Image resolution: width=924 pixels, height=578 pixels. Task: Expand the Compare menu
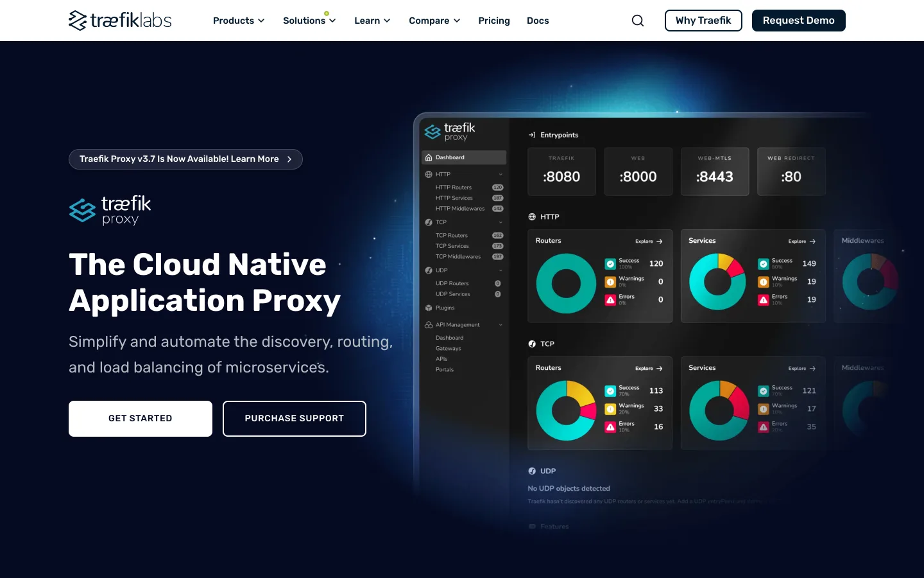(434, 21)
